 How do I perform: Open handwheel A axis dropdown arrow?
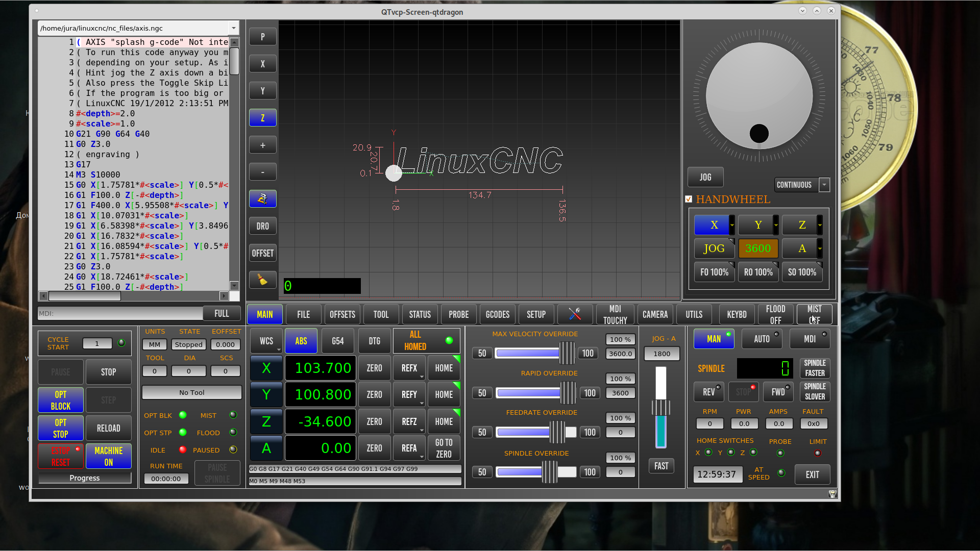820,248
